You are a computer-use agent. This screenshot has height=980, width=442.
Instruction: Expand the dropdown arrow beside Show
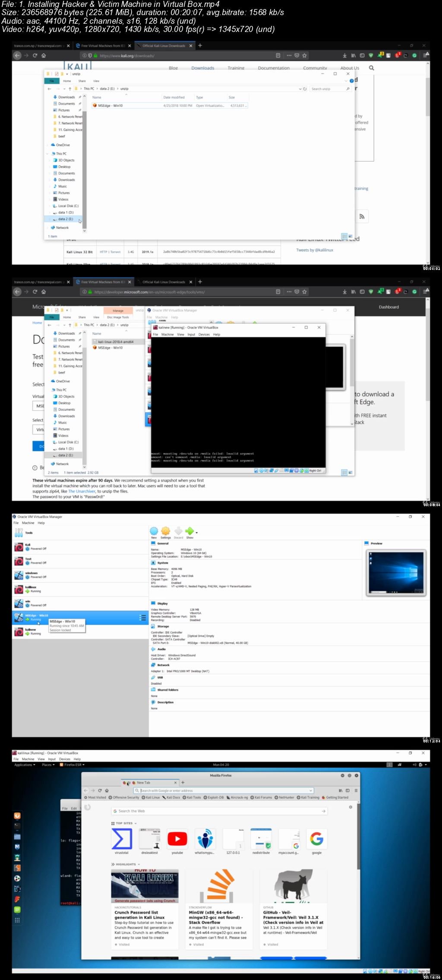197,533
